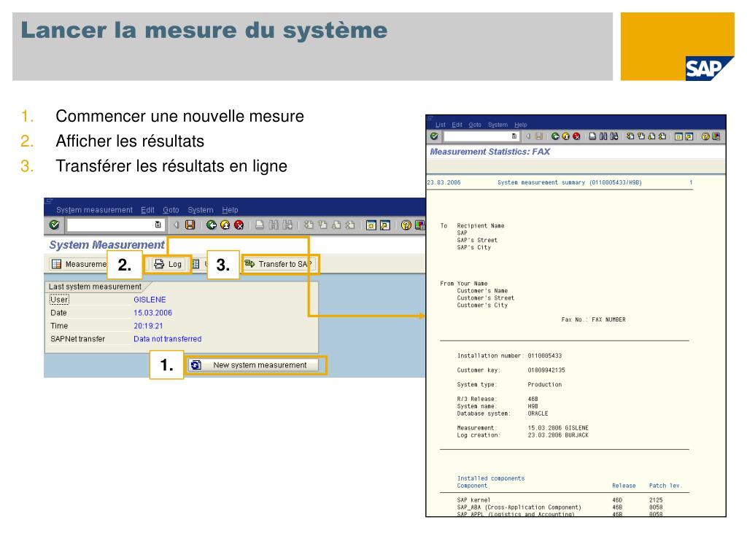
Task: Click the SAPNet transfer label
Action: pyautogui.click(x=77, y=339)
